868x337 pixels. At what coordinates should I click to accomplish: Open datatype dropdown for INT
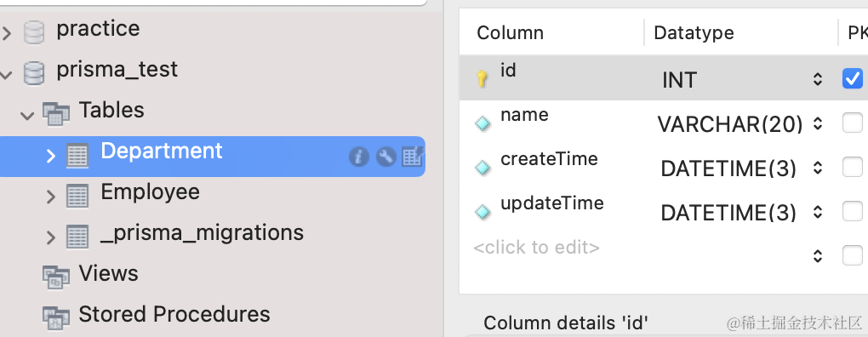pos(818,80)
